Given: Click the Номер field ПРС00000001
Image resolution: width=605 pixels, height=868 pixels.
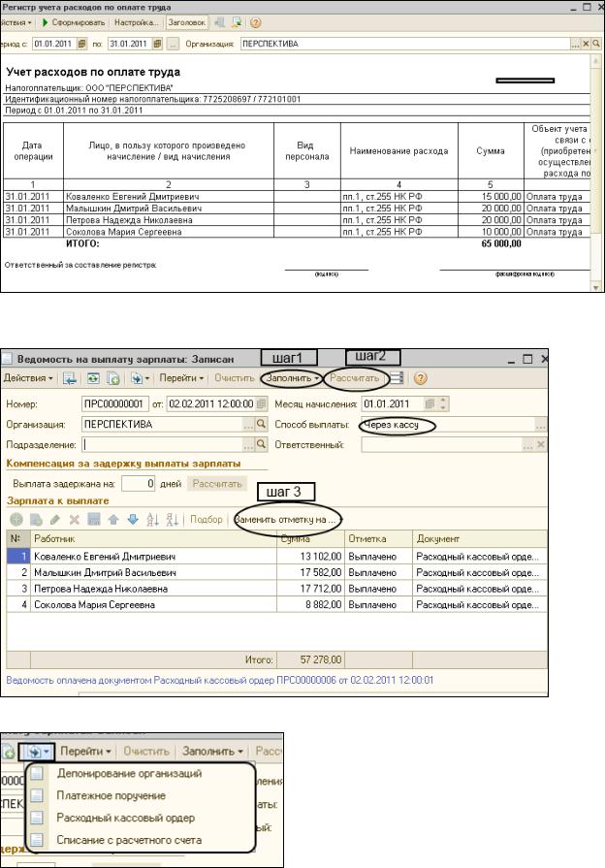Looking at the screenshot, I should click(114, 404).
